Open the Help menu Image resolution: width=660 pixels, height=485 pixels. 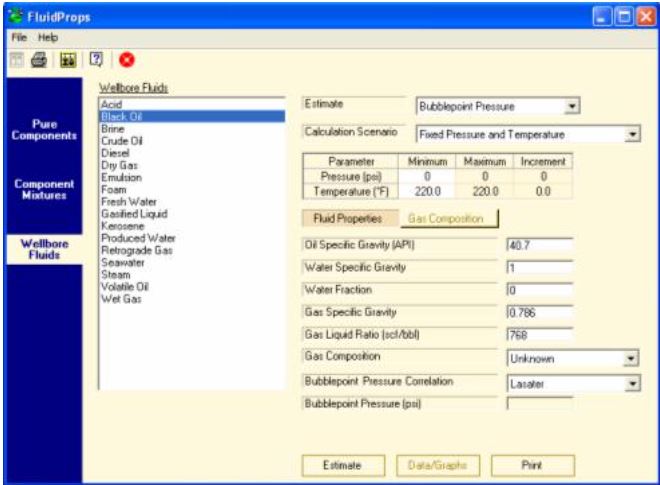point(48,37)
